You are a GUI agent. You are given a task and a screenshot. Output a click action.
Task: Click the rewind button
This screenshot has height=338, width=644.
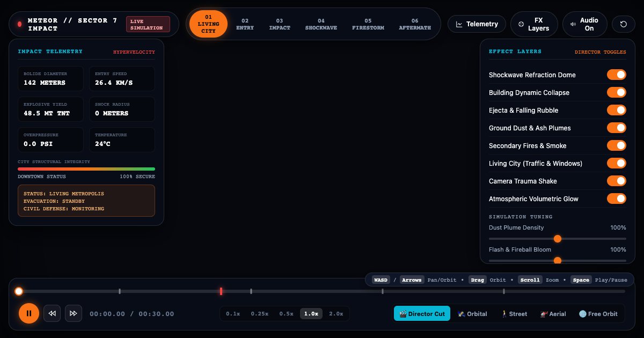(52, 313)
